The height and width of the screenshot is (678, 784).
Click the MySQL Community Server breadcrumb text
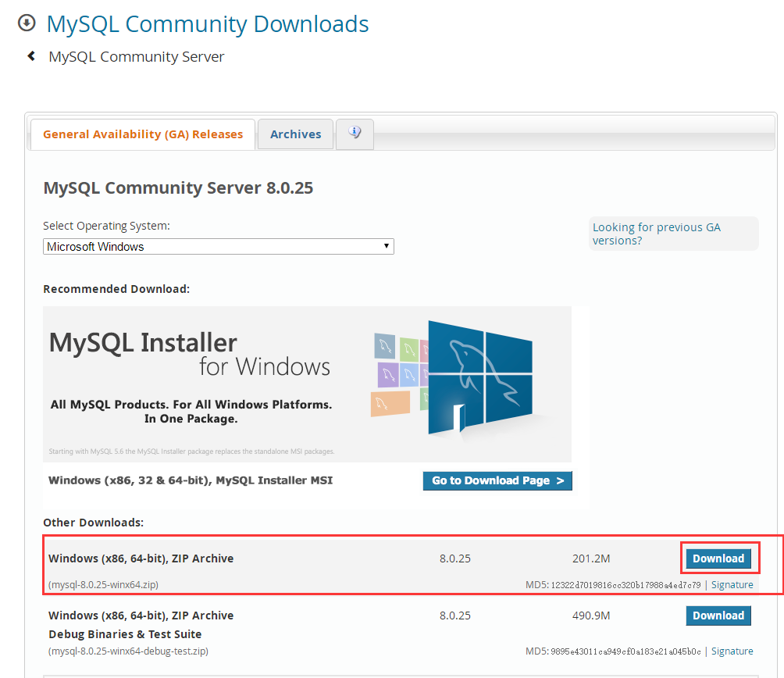[136, 55]
